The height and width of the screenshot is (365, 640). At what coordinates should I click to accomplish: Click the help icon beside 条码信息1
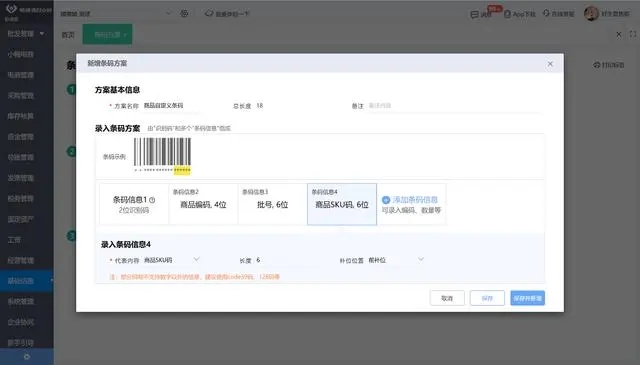click(x=152, y=200)
